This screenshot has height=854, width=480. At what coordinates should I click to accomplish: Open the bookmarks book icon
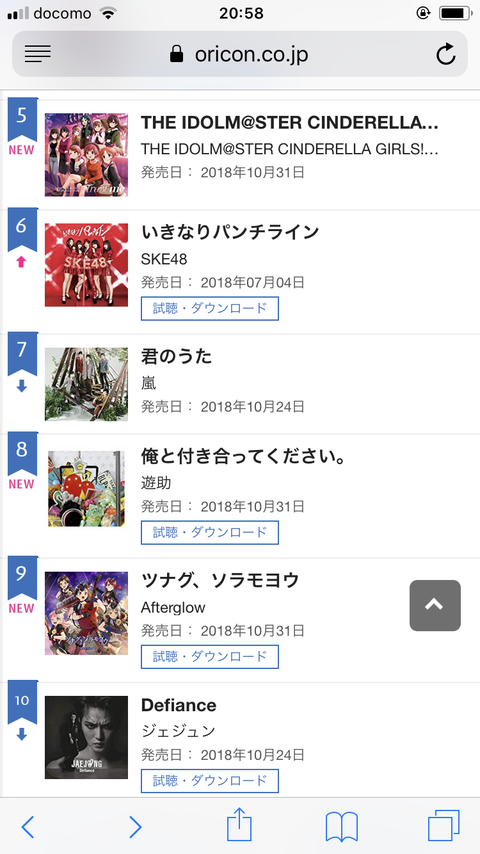click(341, 827)
